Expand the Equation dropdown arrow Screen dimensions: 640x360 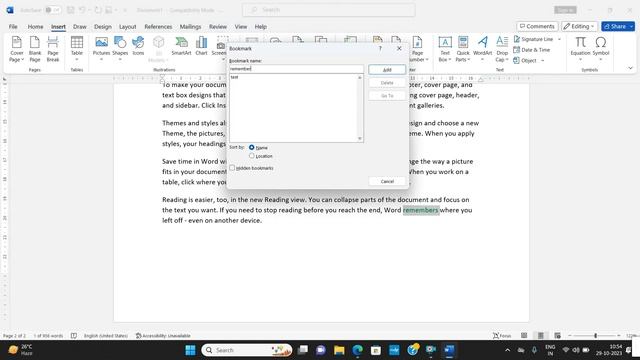tap(580, 60)
